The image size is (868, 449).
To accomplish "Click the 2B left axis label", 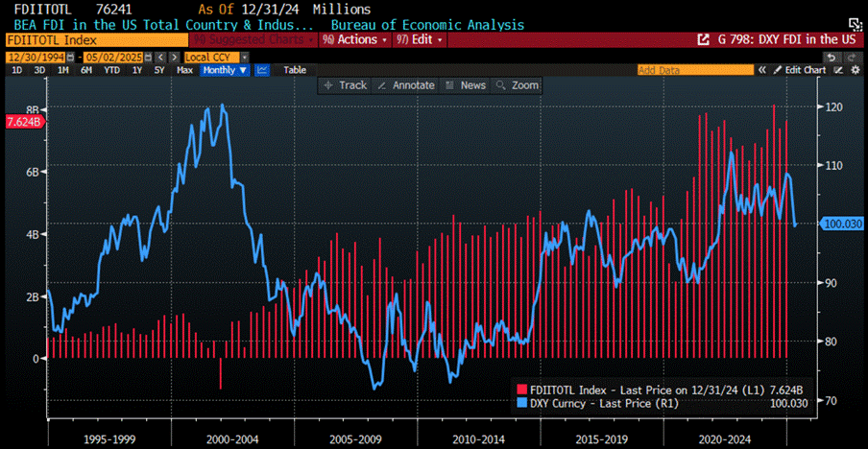I will pos(31,296).
